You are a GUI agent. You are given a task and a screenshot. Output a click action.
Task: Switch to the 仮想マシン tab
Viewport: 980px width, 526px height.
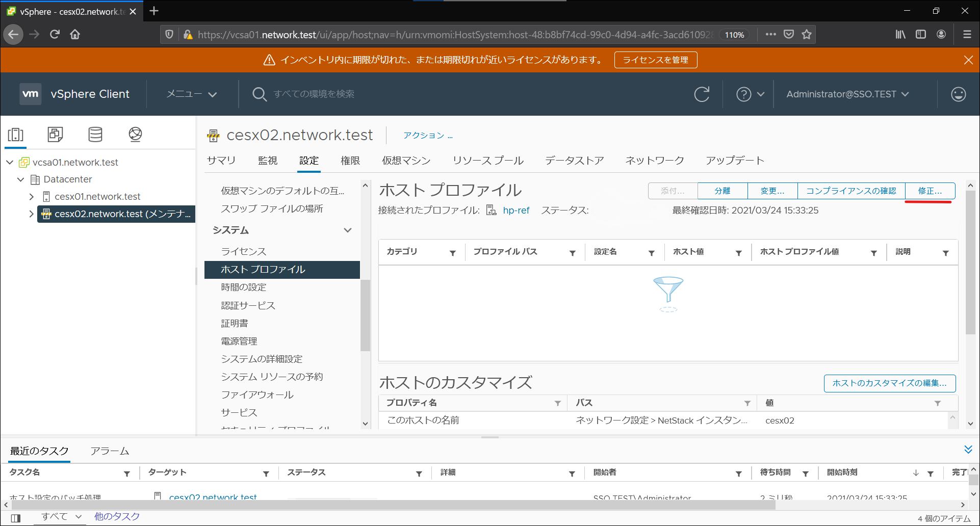[x=406, y=161]
